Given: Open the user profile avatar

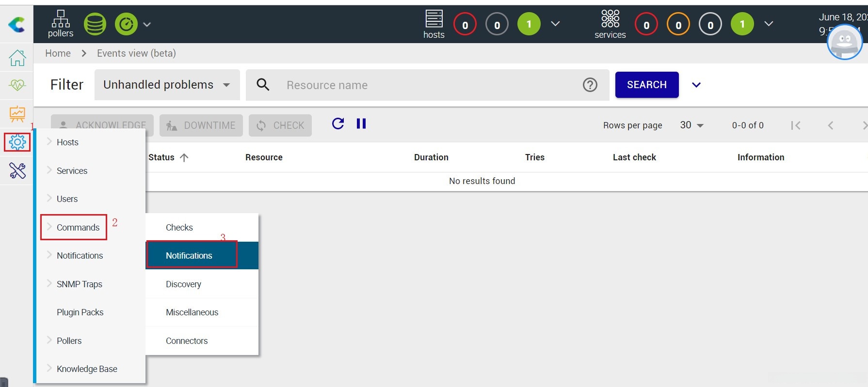Looking at the screenshot, I should pyautogui.click(x=845, y=42).
